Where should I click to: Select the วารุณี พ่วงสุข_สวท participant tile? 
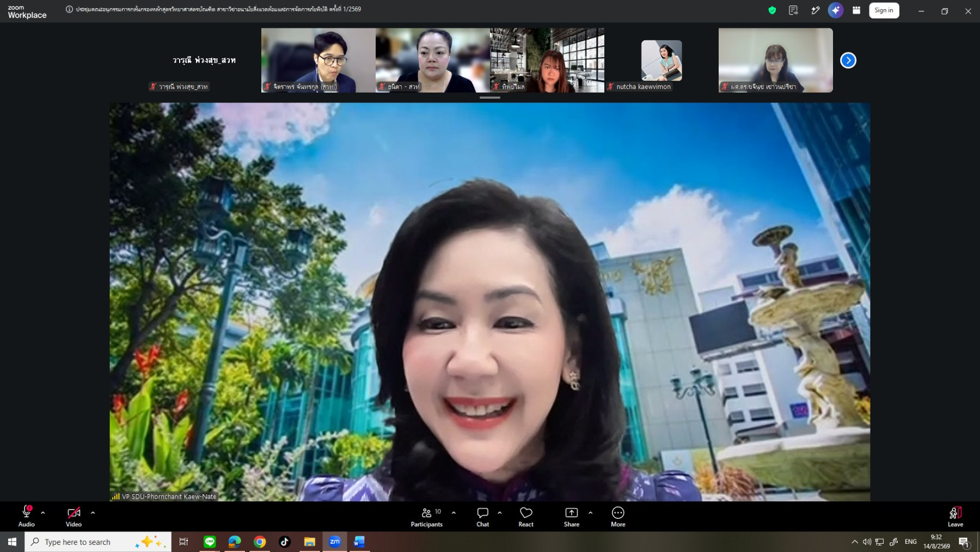coord(204,60)
